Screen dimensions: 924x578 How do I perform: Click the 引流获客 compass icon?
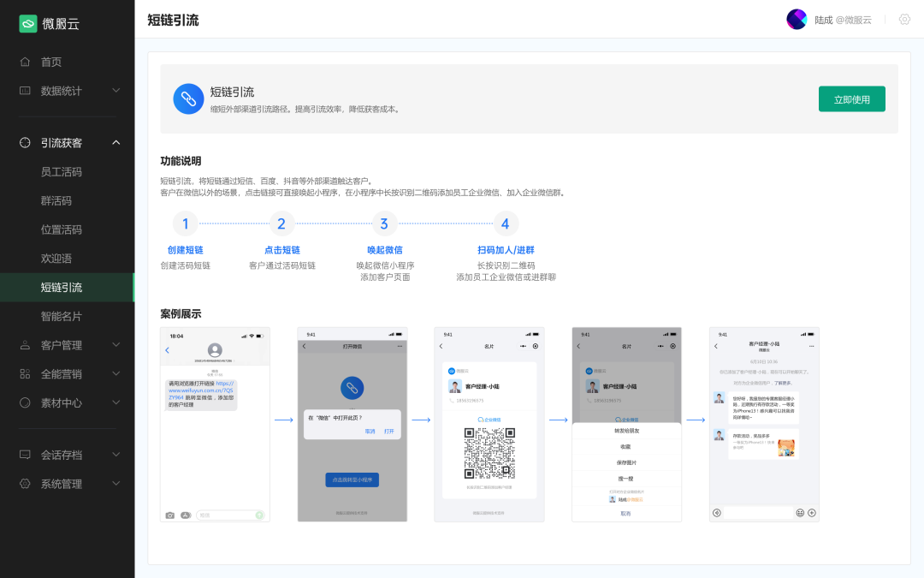pos(25,143)
